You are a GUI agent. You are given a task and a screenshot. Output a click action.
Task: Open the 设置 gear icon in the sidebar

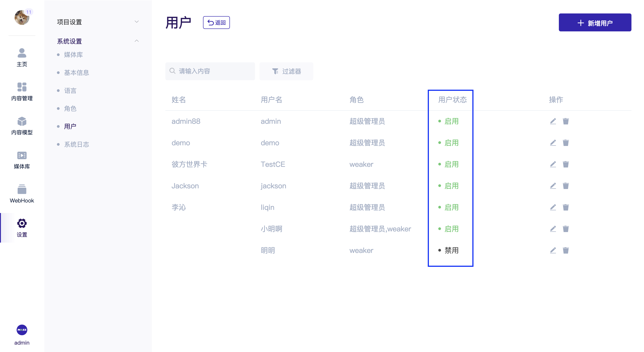22,223
